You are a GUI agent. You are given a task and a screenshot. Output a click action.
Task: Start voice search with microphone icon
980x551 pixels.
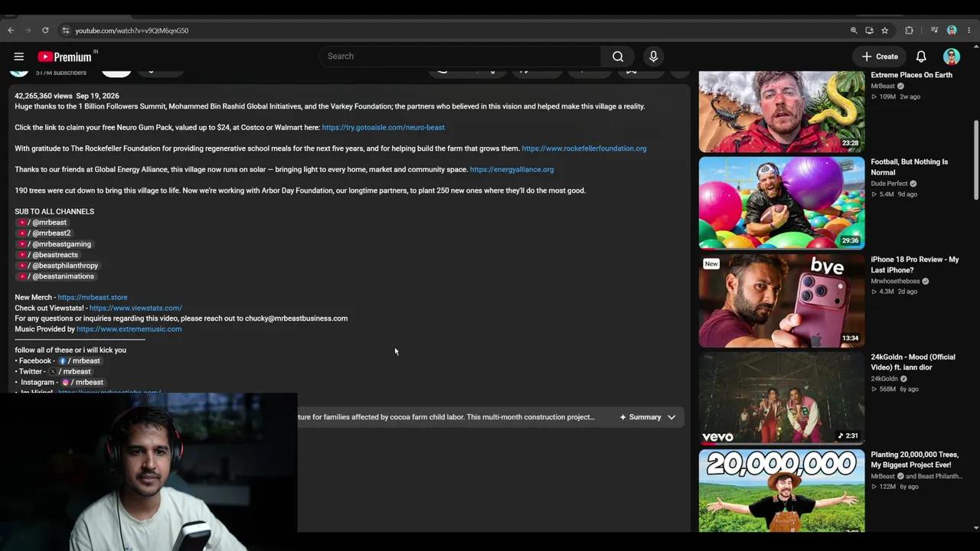click(653, 57)
